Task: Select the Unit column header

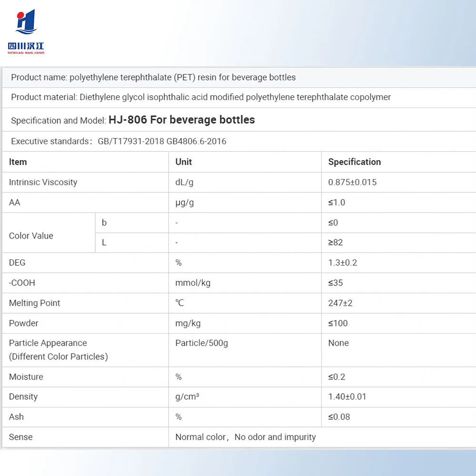Action: pyautogui.click(x=185, y=162)
